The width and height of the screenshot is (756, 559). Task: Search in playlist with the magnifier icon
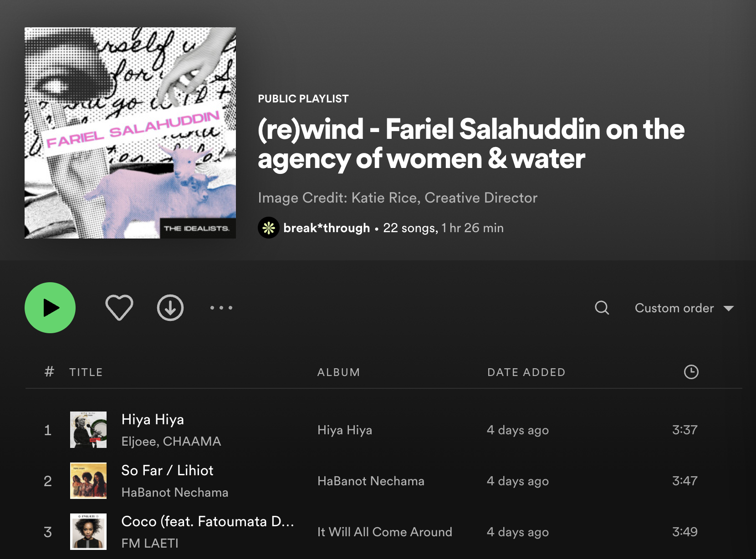pos(602,308)
